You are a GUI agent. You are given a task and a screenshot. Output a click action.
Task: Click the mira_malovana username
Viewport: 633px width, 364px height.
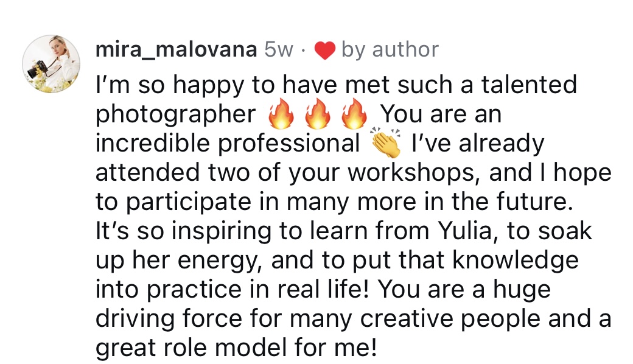176,50
